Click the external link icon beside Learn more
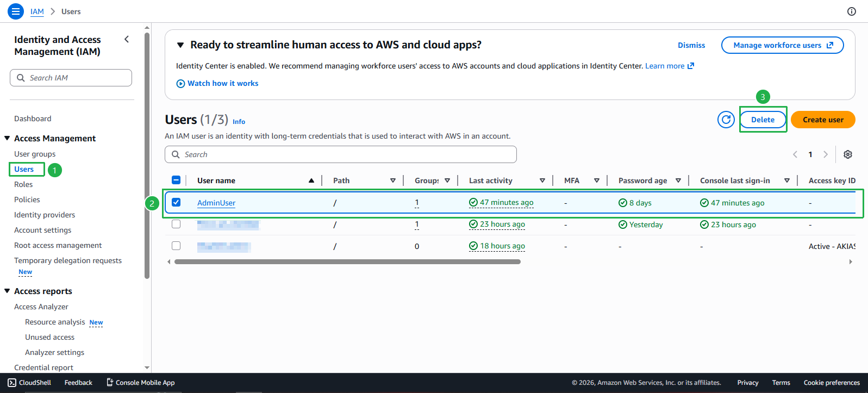 click(691, 66)
